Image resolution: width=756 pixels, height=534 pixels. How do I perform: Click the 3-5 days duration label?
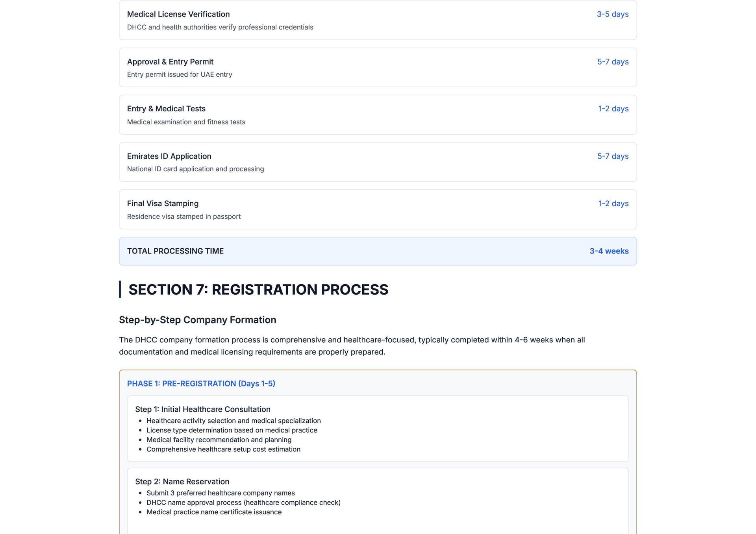pyautogui.click(x=612, y=14)
